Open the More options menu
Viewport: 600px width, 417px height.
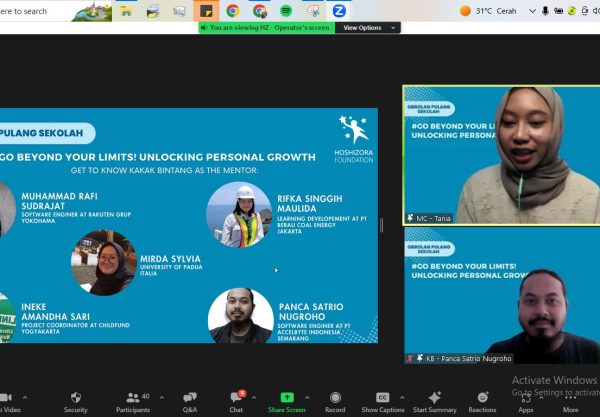570,399
